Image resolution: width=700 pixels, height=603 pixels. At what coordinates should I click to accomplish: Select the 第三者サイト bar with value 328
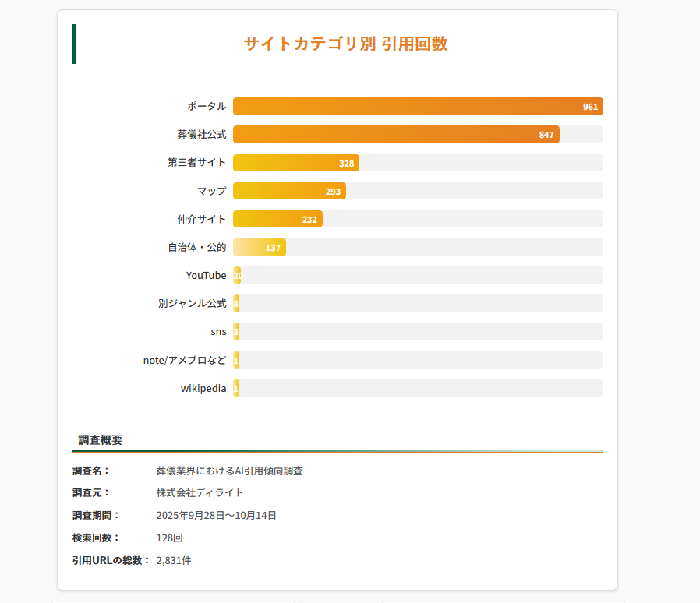(296, 163)
